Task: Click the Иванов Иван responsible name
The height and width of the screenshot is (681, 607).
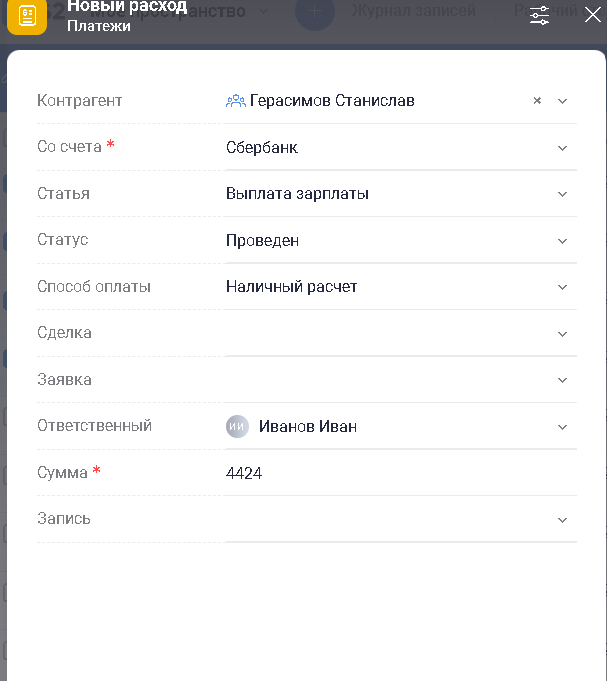Action: point(308,427)
